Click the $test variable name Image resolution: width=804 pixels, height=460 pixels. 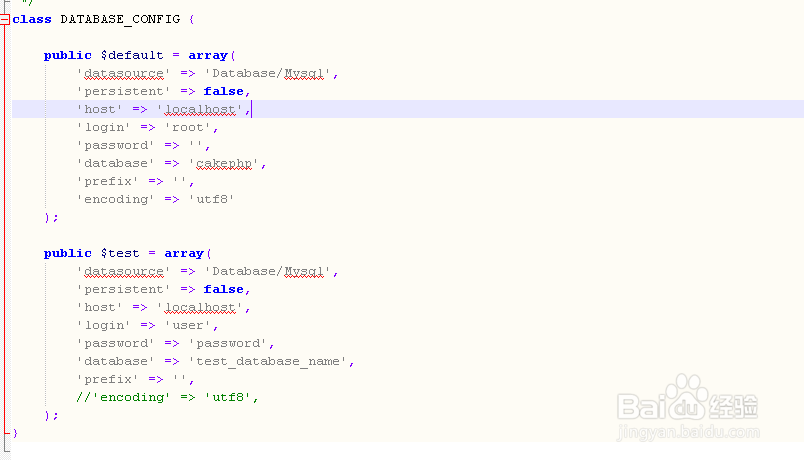point(120,253)
